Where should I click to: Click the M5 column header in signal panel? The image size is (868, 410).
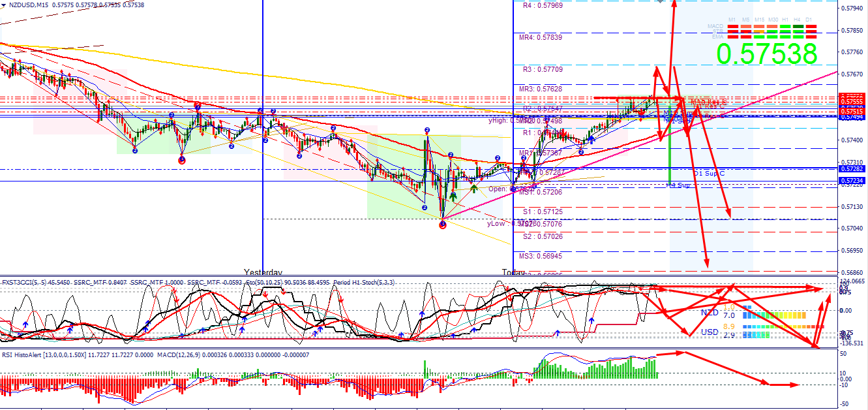point(745,20)
